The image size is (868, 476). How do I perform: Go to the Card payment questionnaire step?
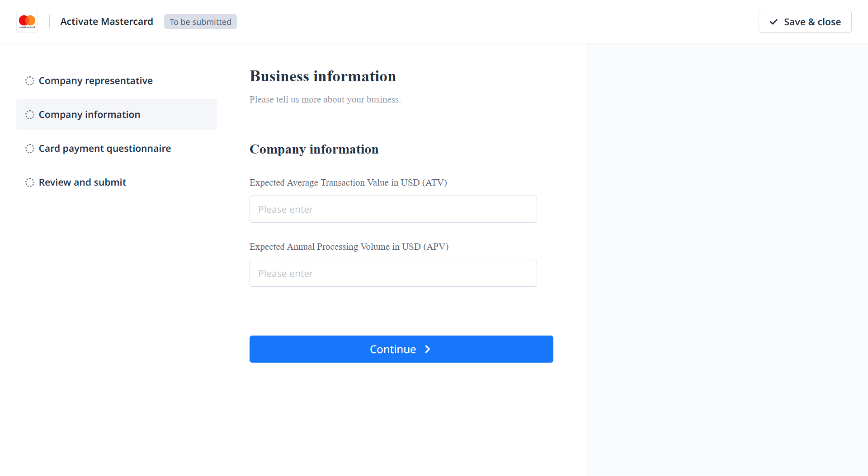[105, 149]
